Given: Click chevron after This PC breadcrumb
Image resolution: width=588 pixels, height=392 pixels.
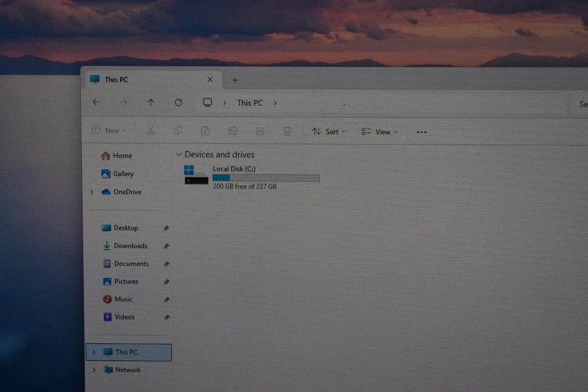Looking at the screenshot, I should point(275,103).
